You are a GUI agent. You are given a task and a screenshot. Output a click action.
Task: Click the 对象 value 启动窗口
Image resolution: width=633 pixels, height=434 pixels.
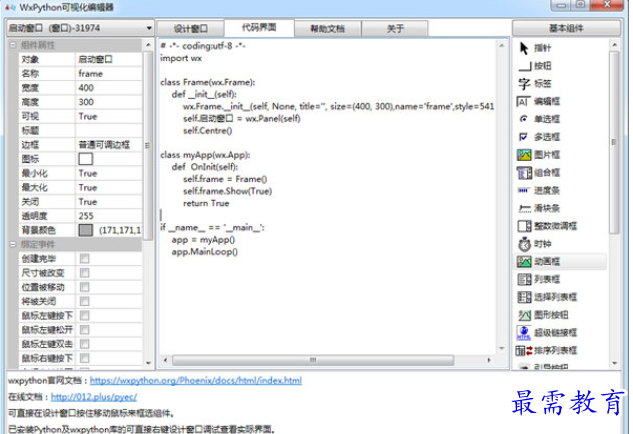[x=109, y=59]
